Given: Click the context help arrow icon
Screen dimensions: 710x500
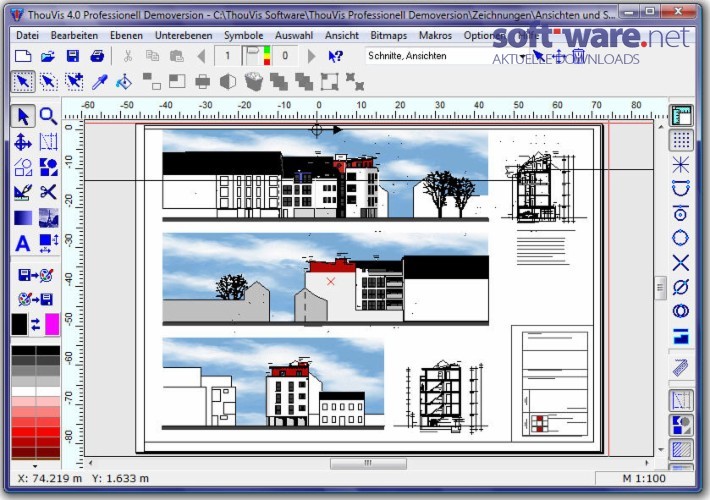Looking at the screenshot, I should [336, 56].
